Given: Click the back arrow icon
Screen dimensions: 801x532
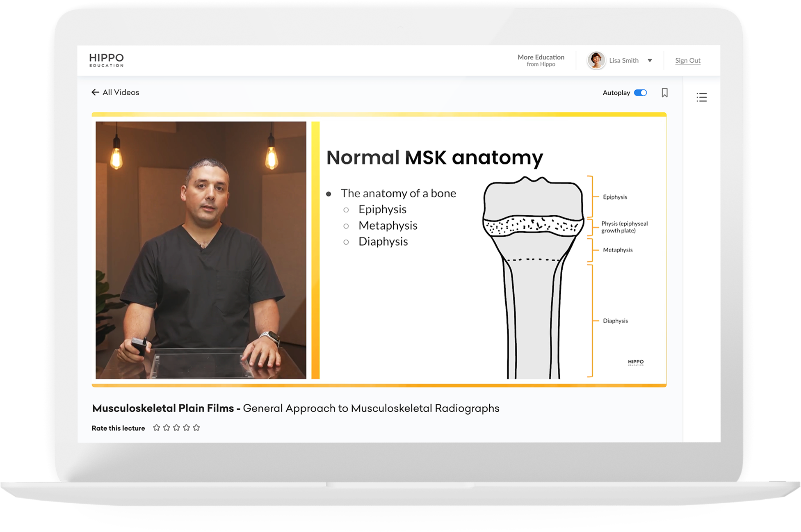Looking at the screenshot, I should click(x=95, y=92).
